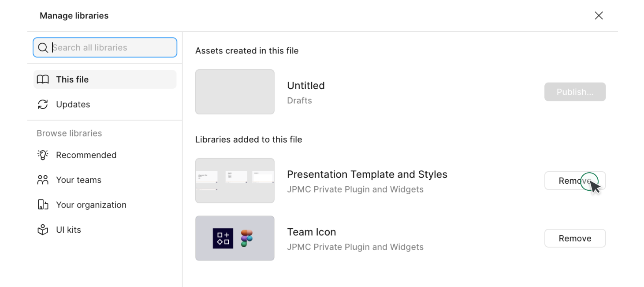Screen dimensions: 644x287
Task: Open Recommended libraries
Action: tap(86, 155)
